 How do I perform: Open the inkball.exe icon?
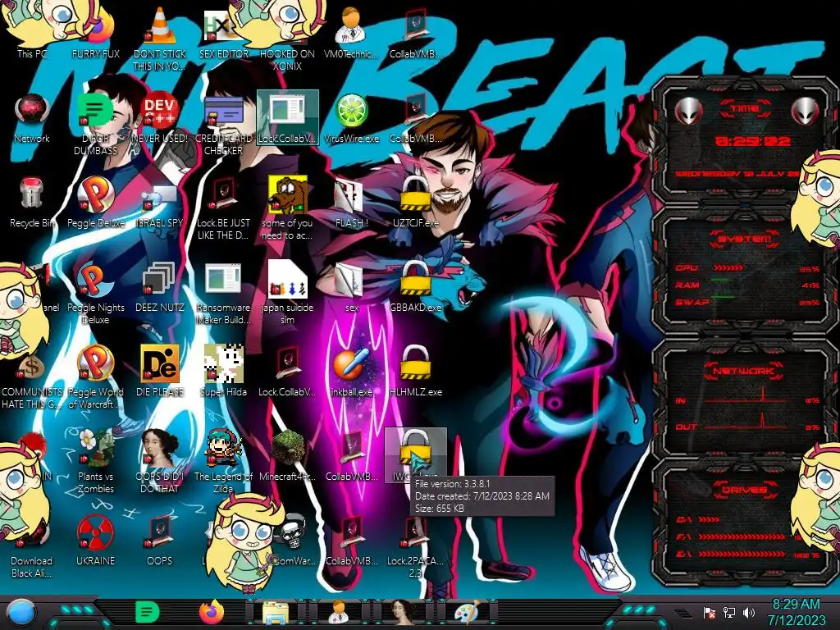pos(351,372)
